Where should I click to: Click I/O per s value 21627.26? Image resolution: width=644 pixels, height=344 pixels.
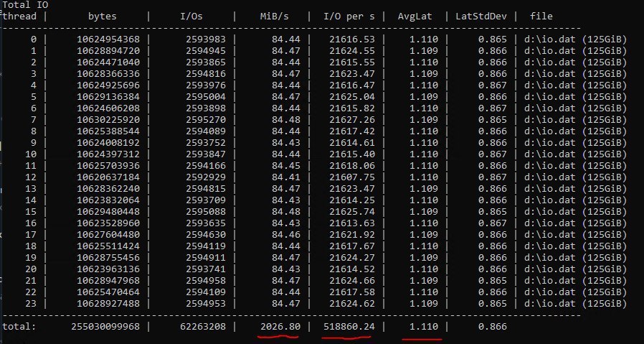pos(352,120)
